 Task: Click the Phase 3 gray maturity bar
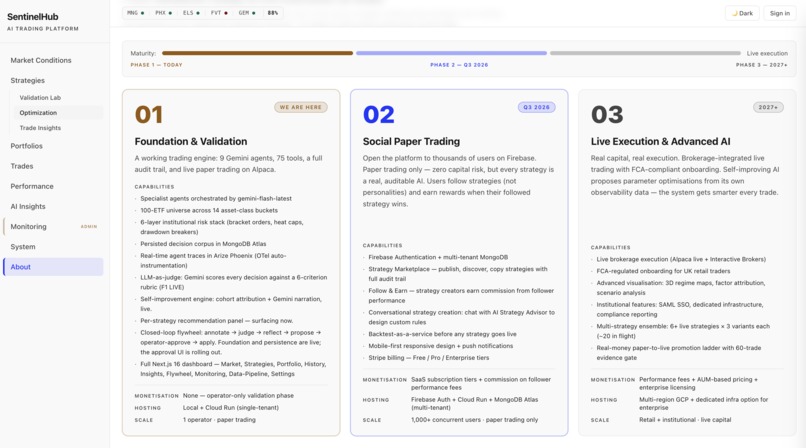646,53
